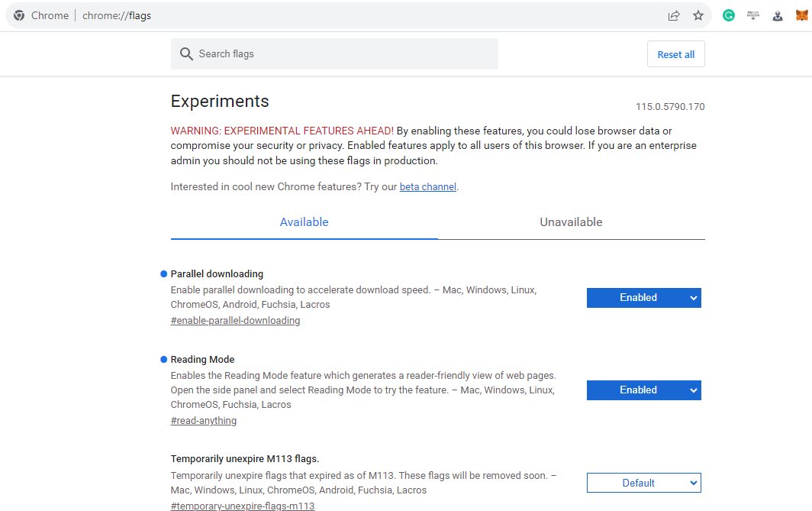Click the chrome://flags address bar URL

[x=117, y=15]
